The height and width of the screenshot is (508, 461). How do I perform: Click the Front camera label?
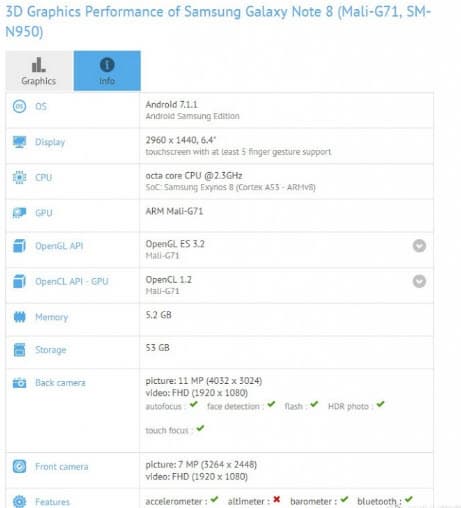pos(62,467)
